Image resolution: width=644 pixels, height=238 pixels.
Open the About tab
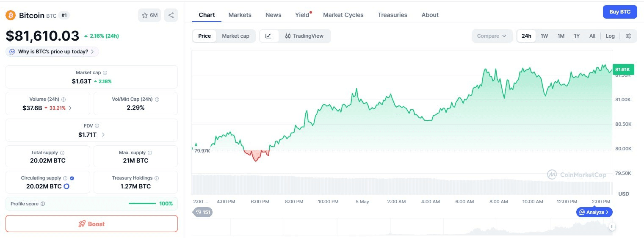[430, 15]
